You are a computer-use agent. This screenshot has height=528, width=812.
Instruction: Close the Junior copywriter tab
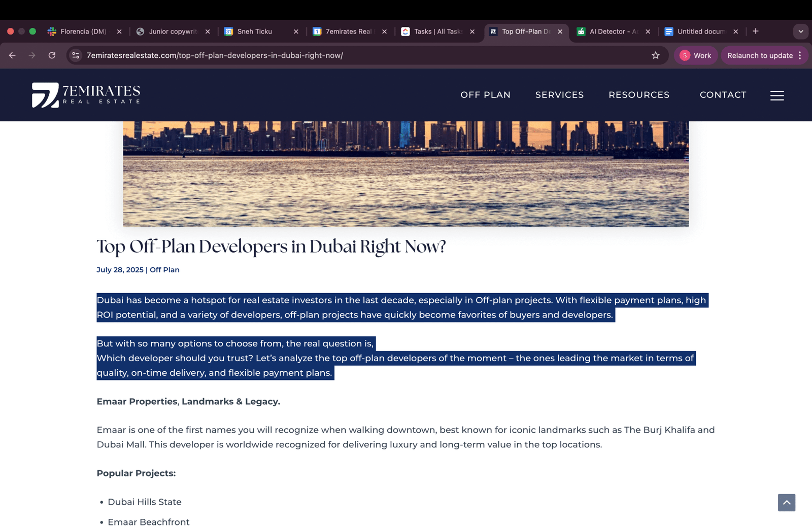click(x=208, y=31)
